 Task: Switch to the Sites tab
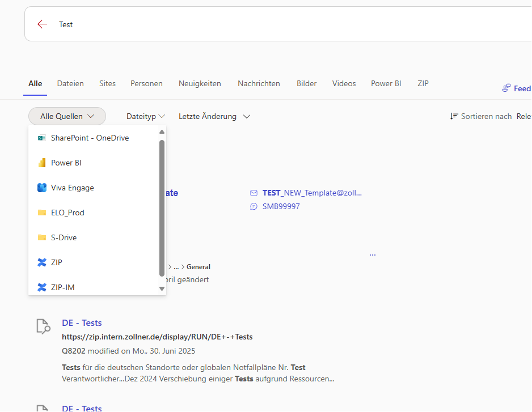click(x=107, y=83)
